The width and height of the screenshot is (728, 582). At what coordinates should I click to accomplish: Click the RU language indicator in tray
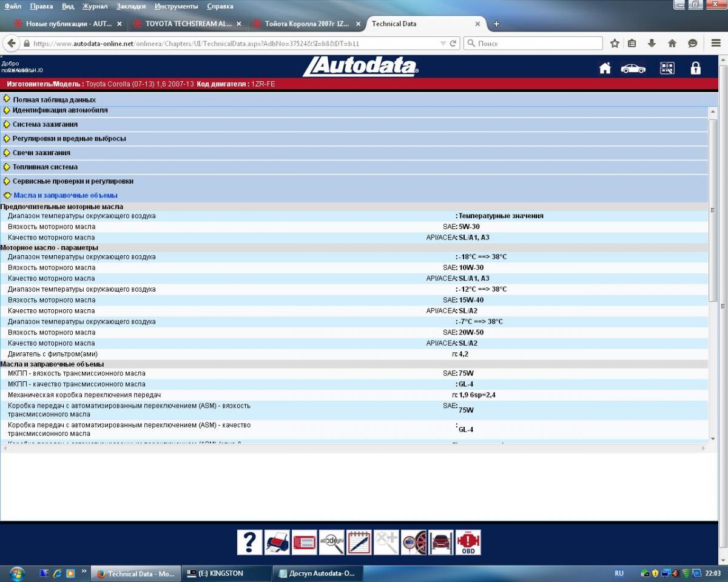(619, 573)
